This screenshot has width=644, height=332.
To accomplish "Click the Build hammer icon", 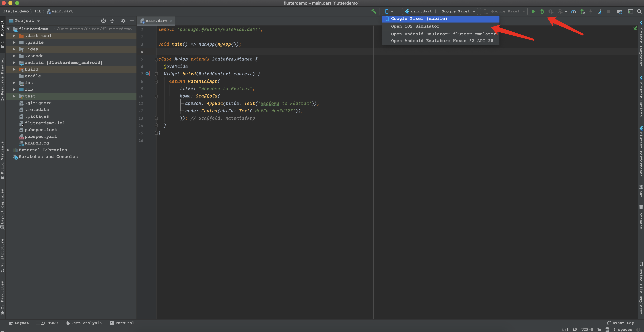I will (373, 11).
